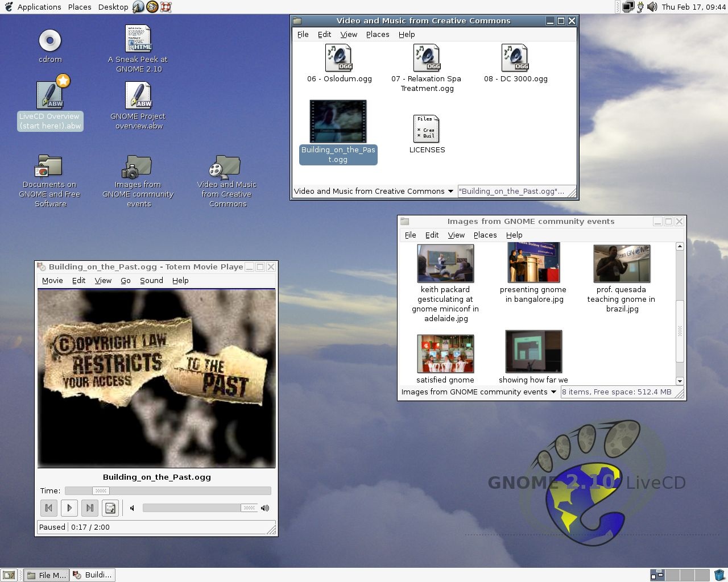728x582 pixels.
Task: Click Totem high volume speaker icon
Action: click(265, 508)
